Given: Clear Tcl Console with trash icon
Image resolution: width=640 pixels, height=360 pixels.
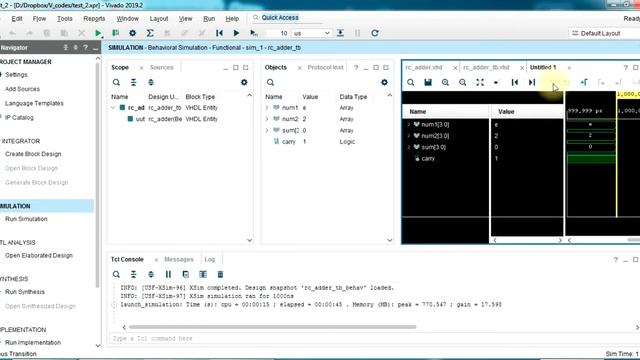Looking at the screenshot, I should [x=220, y=274].
